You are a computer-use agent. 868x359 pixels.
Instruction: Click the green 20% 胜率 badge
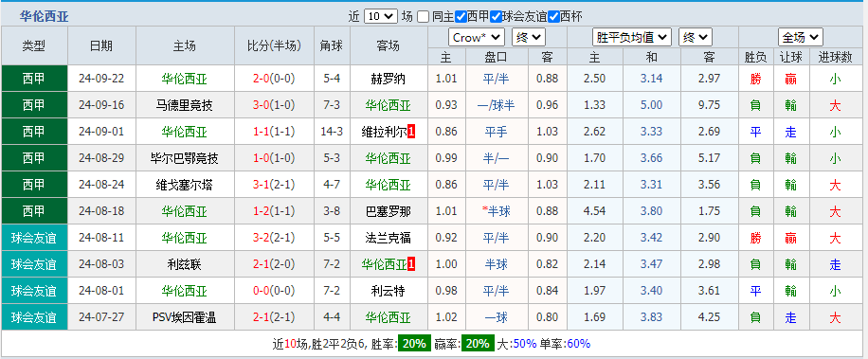(x=414, y=344)
